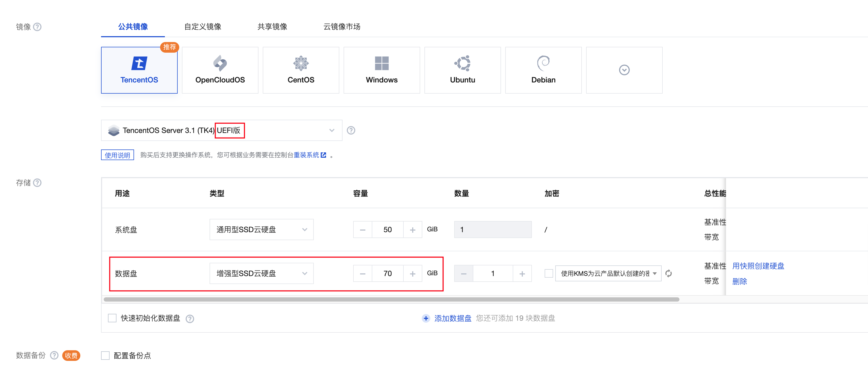Image resolution: width=868 pixels, height=367 pixels.
Task: Click help icon next to 镜像 label
Action: (x=37, y=27)
